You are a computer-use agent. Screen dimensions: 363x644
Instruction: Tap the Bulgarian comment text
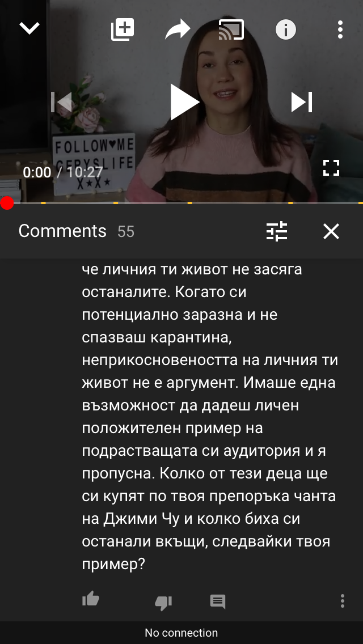coord(210,417)
